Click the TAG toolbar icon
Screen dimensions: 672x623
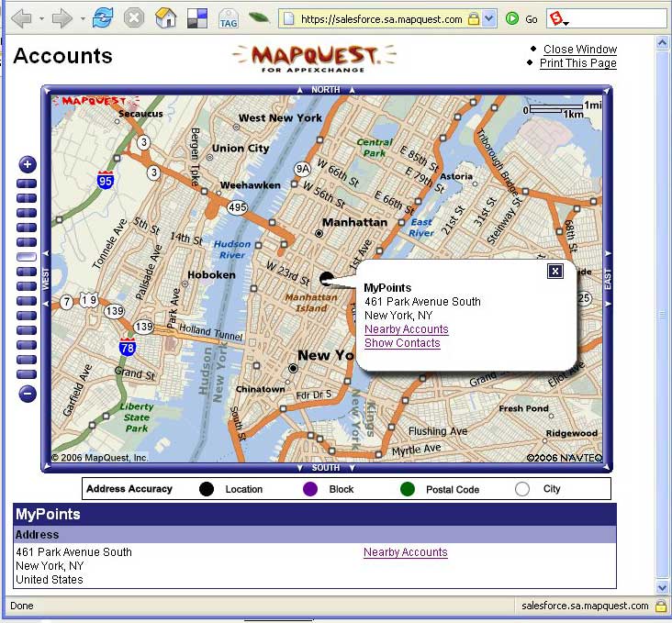229,19
